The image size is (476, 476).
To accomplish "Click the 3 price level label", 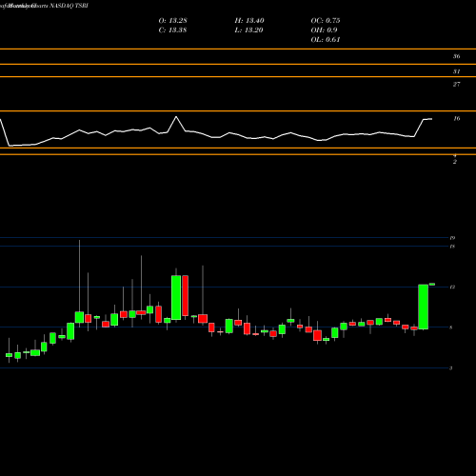I will [450, 368].
